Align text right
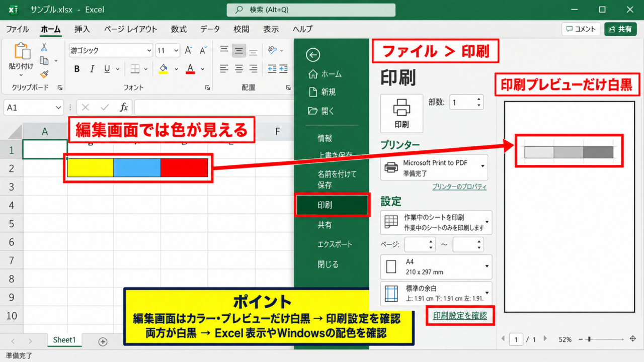 [254, 69]
